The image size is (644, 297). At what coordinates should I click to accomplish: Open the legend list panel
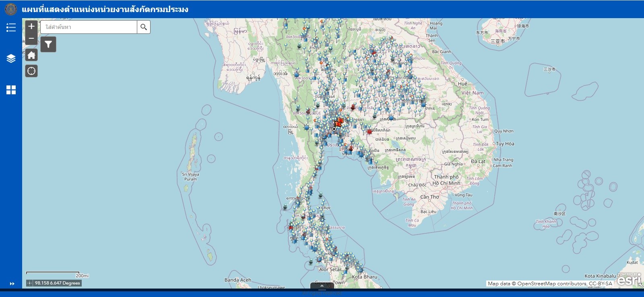click(11, 27)
